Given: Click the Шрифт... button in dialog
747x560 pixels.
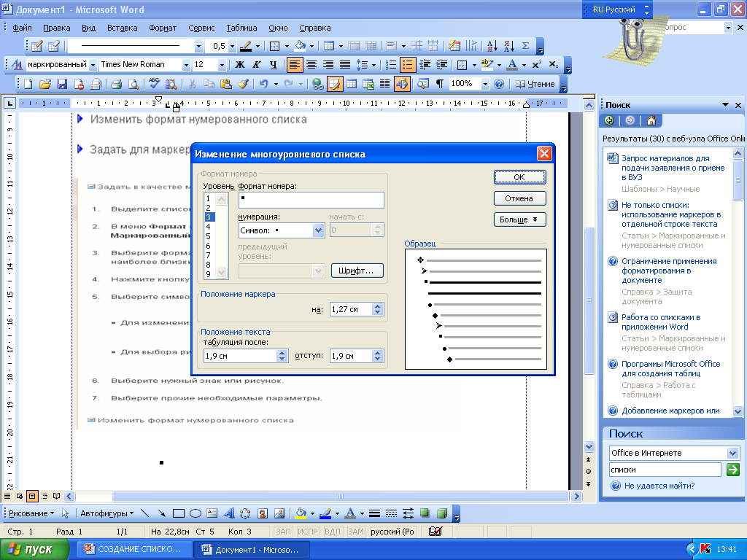Looking at the screenshot, I should (357, 271).
